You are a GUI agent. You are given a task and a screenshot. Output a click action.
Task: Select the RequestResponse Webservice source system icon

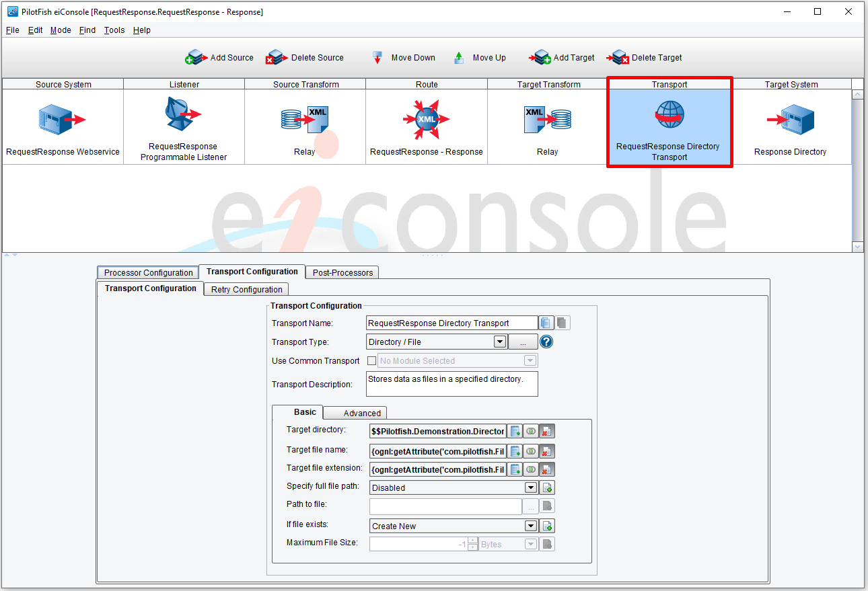[62, 120]
